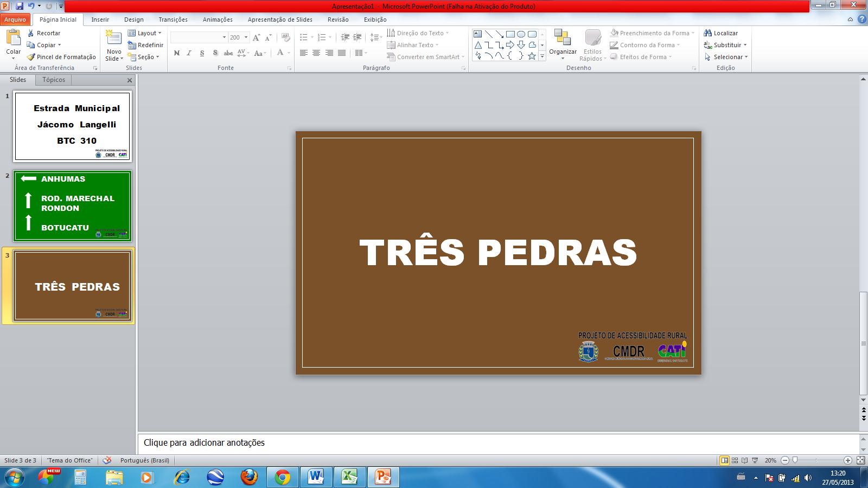Open Microsoft Word from taskbar

pyautogui.click(x=316, y=477)
